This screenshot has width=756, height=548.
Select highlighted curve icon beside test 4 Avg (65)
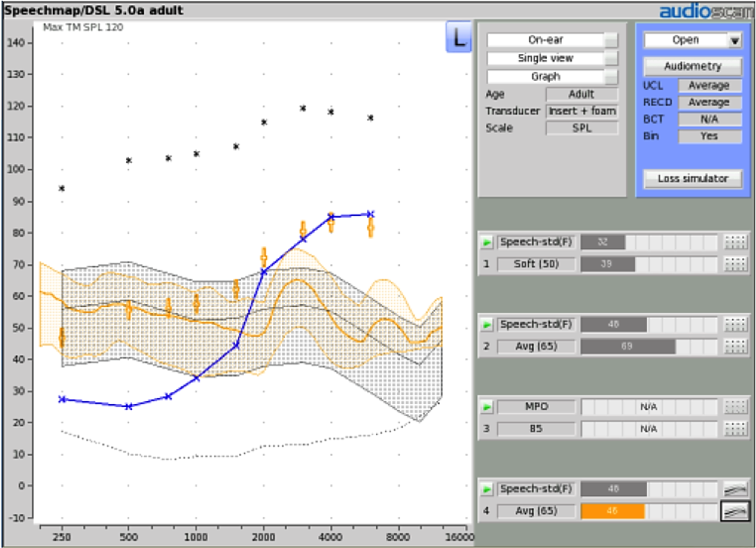[x=735, y=512]
